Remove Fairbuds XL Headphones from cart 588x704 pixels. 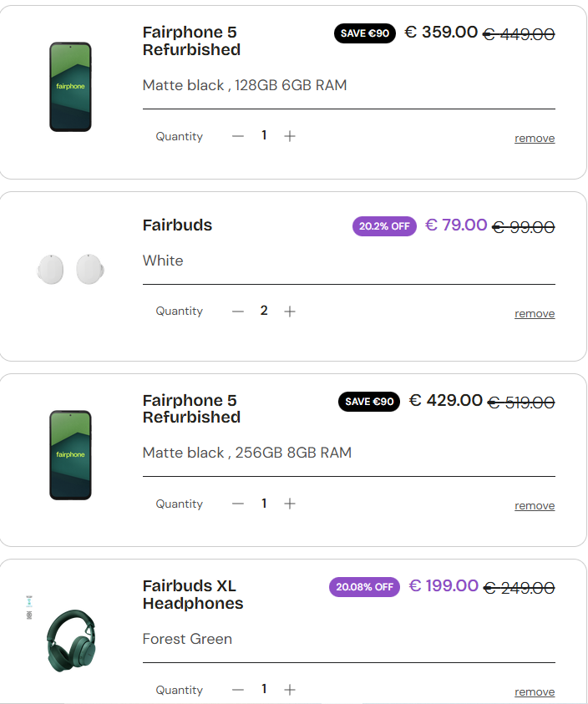coord(535,692)
